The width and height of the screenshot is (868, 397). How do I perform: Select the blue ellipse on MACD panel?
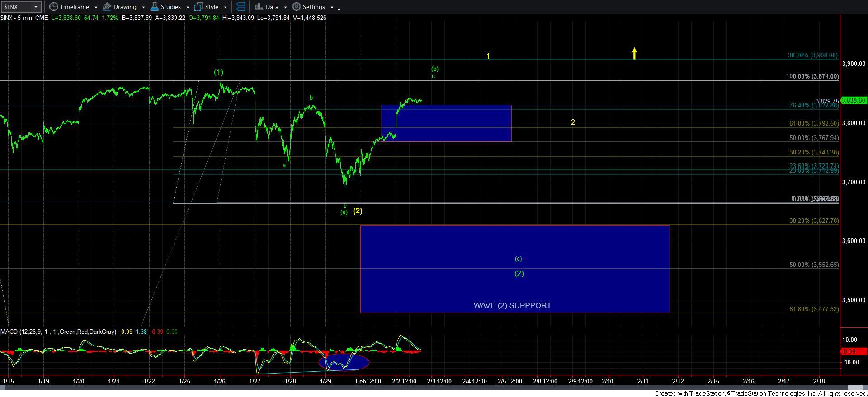click(344, 362)
